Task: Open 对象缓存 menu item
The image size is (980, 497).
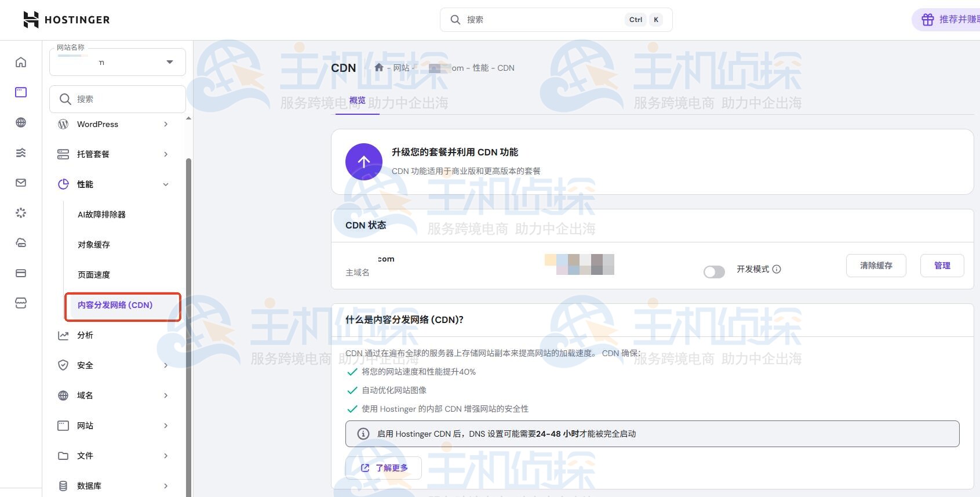Action: tap(94, 245)
